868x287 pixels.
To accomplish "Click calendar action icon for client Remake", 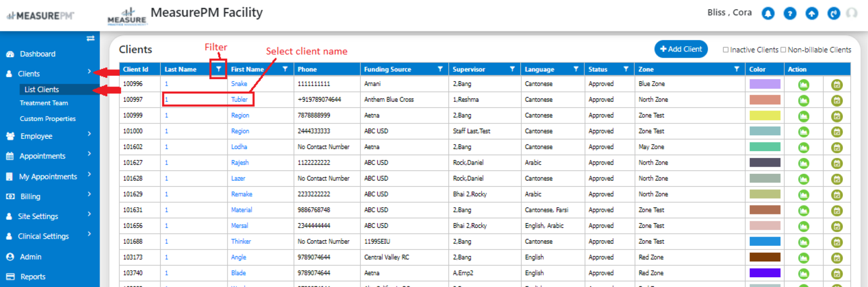I will tap(837, 195).
